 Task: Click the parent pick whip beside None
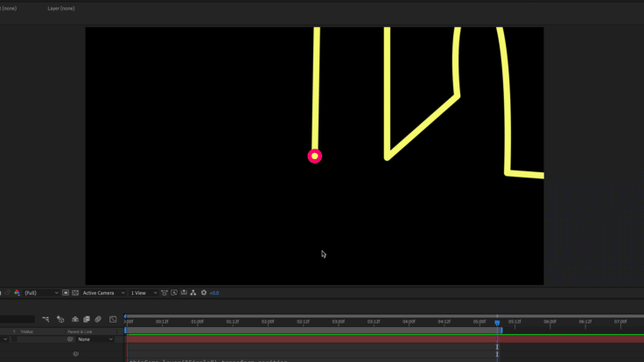pos(70,339)
